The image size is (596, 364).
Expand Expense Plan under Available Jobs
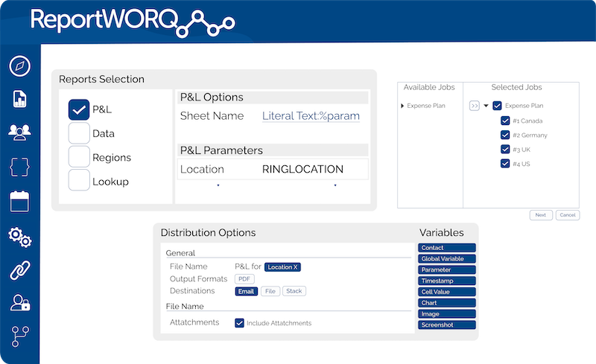point(403,106)
